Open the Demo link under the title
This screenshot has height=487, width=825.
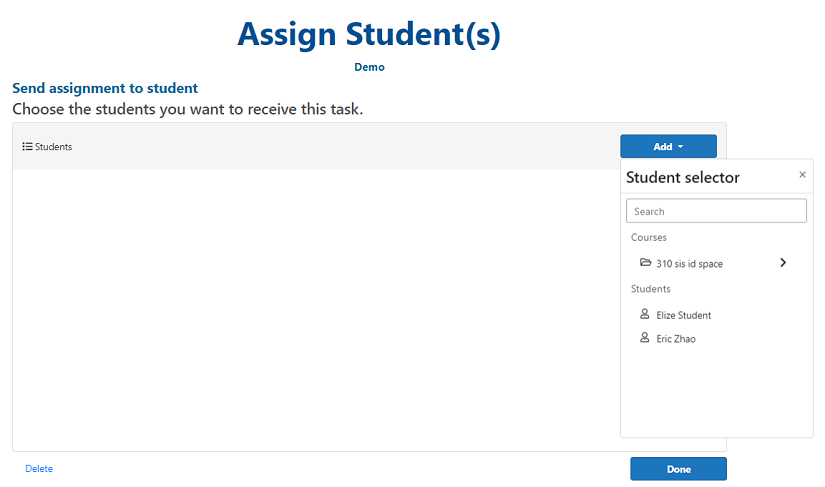tap(369, 67)
